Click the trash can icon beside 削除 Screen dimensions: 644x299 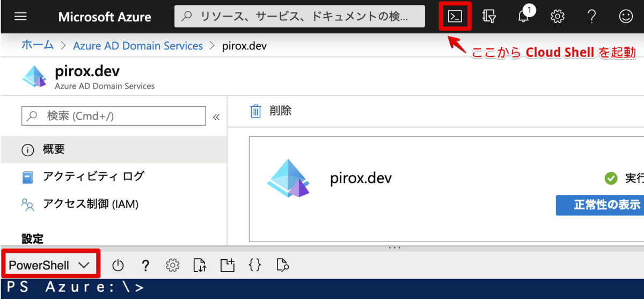pyautogui.click(x=256, y=111)
